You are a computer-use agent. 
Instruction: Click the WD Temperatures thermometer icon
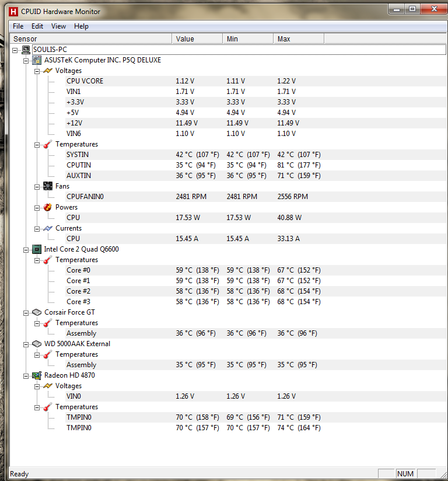[47, 354]
